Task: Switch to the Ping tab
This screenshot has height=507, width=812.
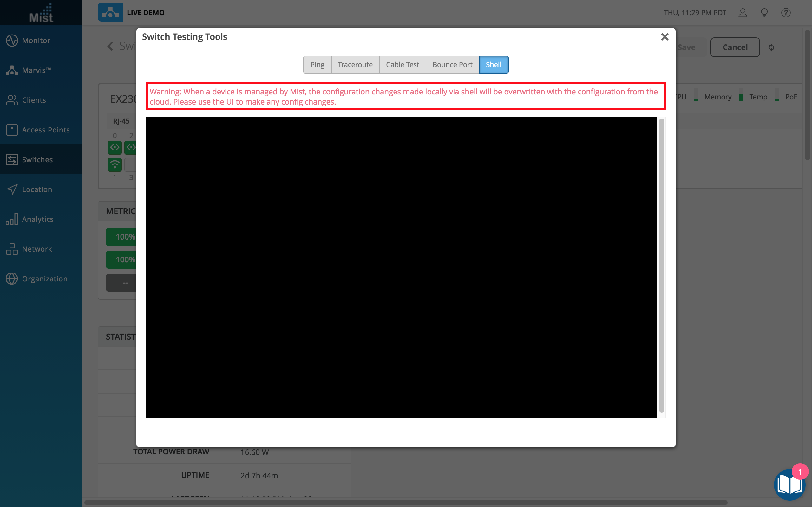Action: [317, 65]
